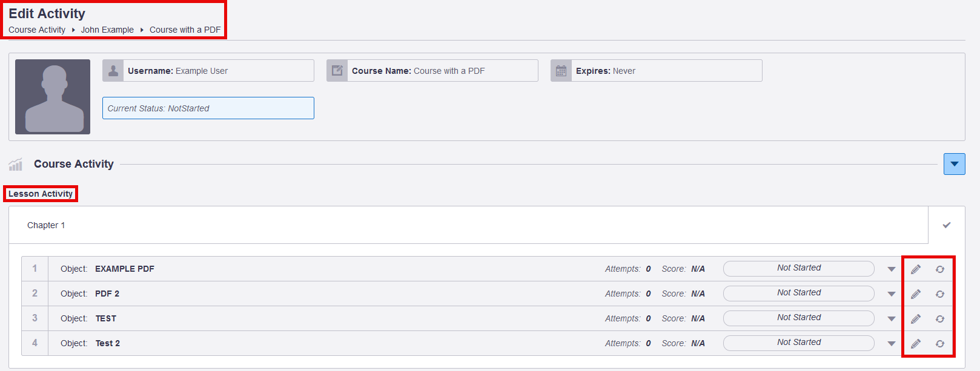Open status dropdown arrow for EXAMPLE PDF
Viewport: 980px width, 371px height.
892,269
